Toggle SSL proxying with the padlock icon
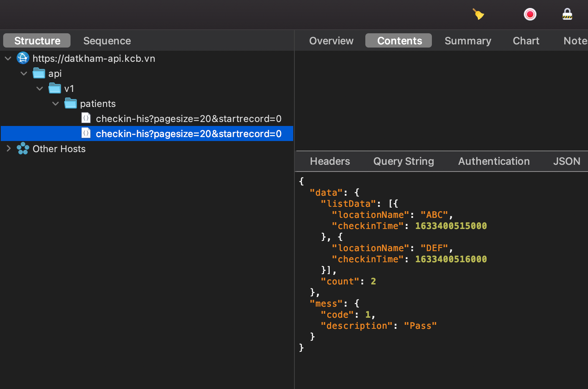588x389 pixels. (x=567, y=14)
